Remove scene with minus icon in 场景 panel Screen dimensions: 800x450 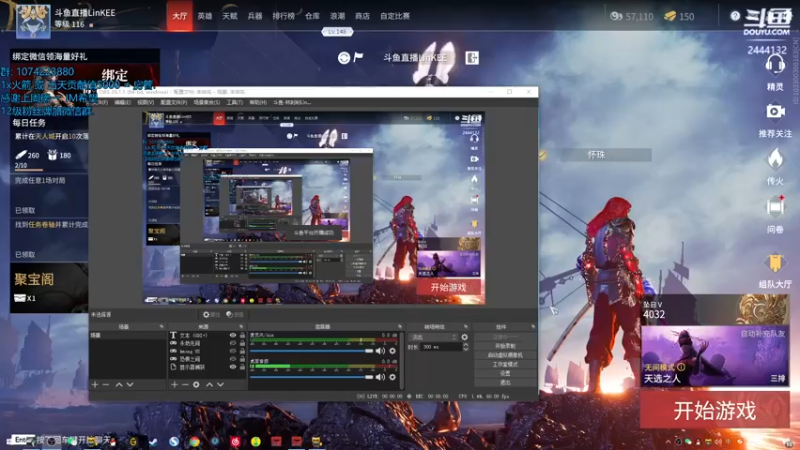(x=106, y=384)
